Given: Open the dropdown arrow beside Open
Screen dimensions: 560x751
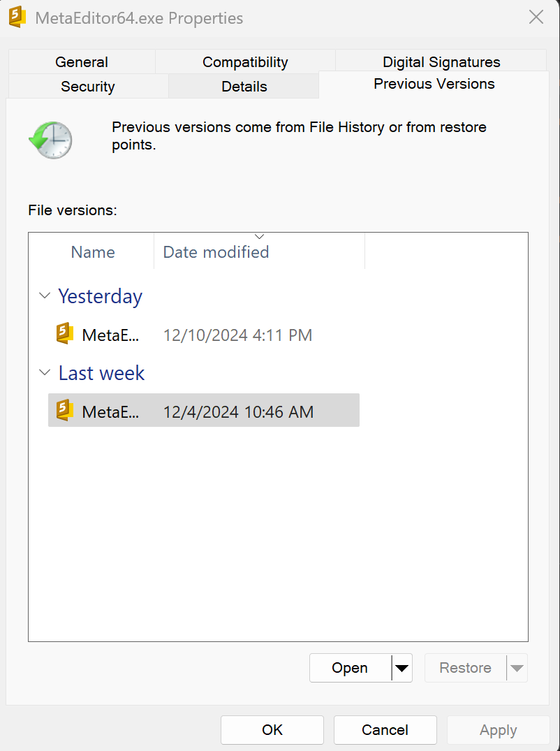Looking at the screenshot, I should (x=402, y=668).
